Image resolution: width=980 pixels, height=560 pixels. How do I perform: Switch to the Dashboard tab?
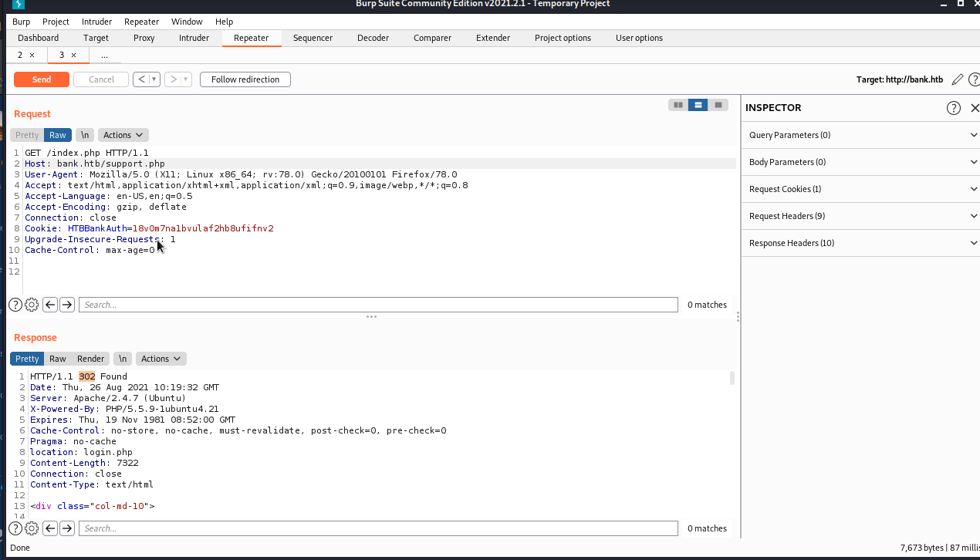pos(38,38)
